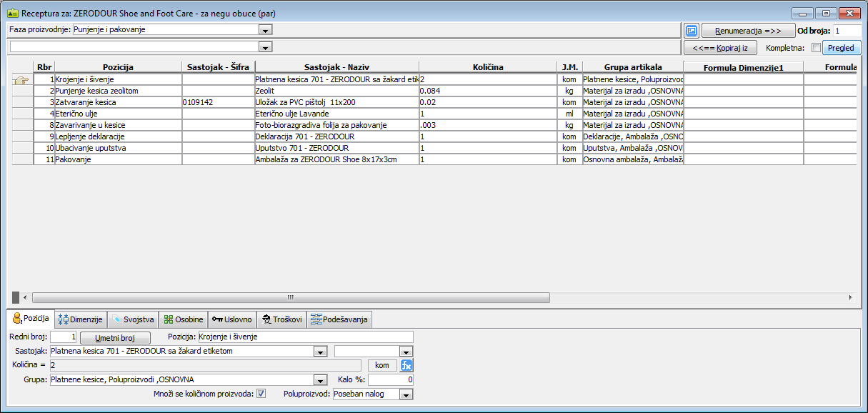Switch to the Osobine tab
The width and height of the screenshot is (868, 413).
[x=184, y=319]
